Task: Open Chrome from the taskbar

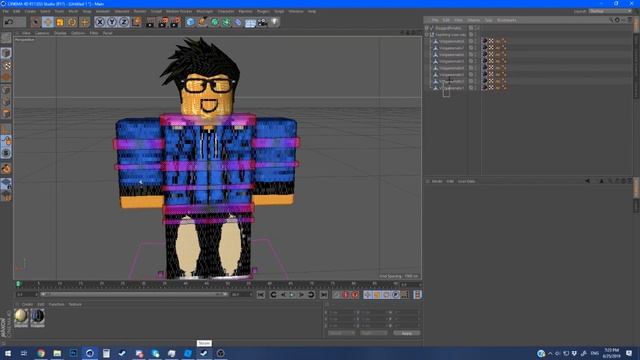Action: click(41, 353)
